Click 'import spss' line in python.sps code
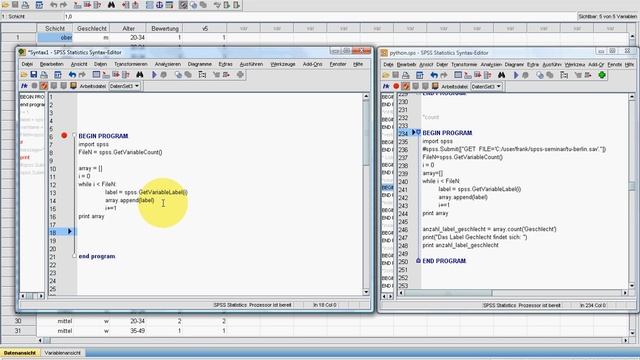Image resolution: width=640 pixels, height=360 pixels. click(x=438, y=141)
